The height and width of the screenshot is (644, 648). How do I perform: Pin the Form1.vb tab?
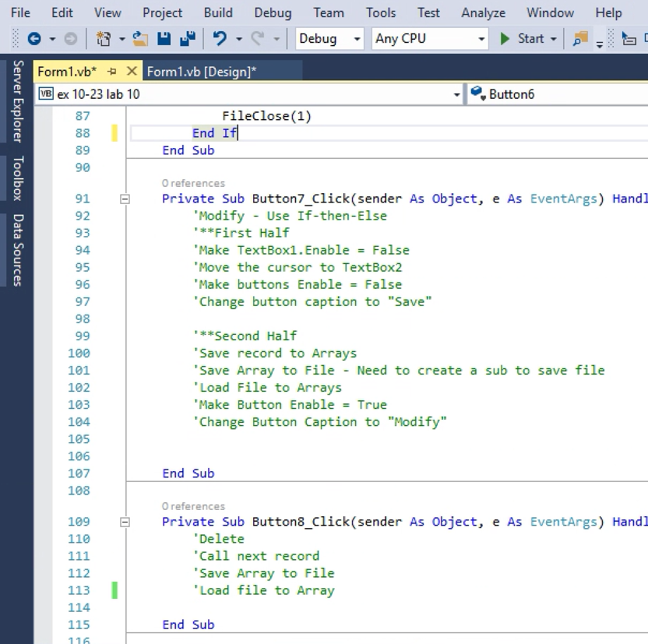[113, 72]
